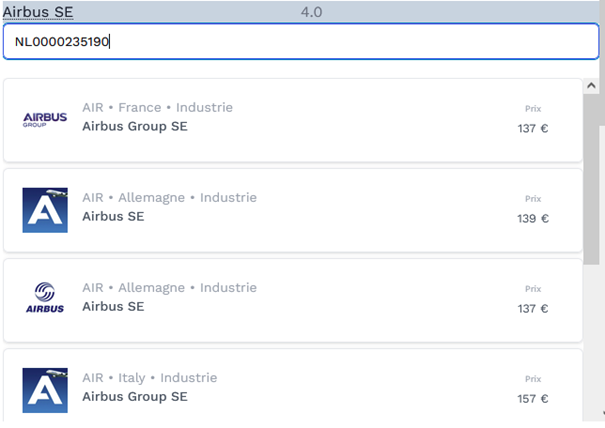Screen dimensions: 605x428
Task: Click the scrollbar up arrow
Action: click(x=593, y=87)
